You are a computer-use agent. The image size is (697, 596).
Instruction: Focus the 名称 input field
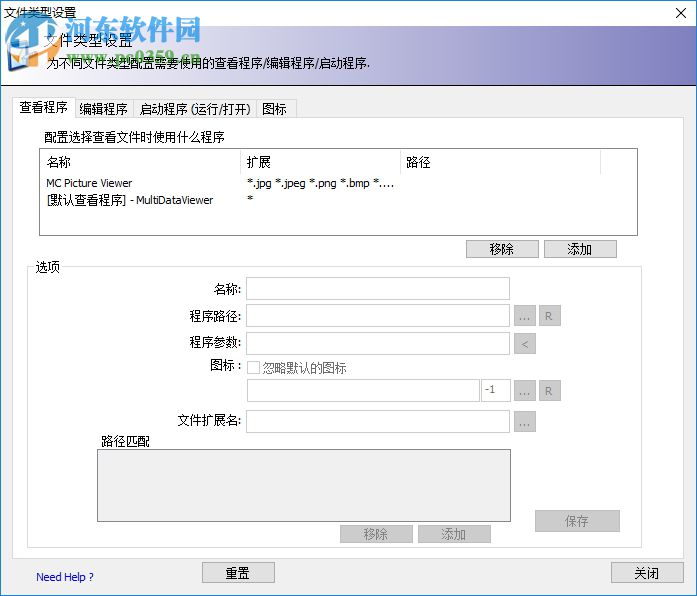click(378, 288)
